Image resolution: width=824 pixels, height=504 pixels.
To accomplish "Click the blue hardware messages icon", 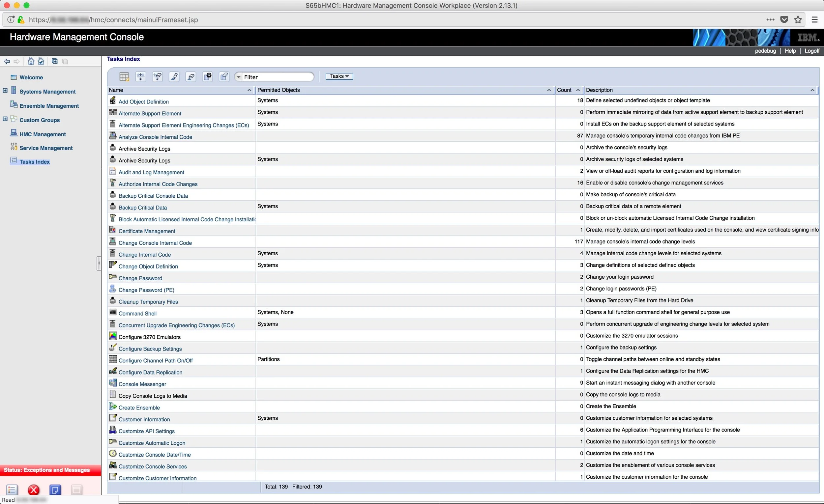I will (x=55, y=490).
